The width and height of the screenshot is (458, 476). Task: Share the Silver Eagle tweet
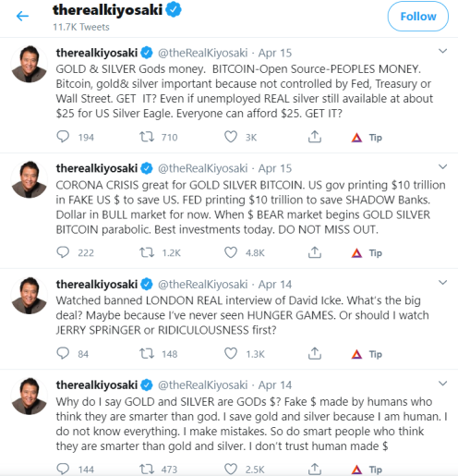pyautogui.click(x=315, y=137)
